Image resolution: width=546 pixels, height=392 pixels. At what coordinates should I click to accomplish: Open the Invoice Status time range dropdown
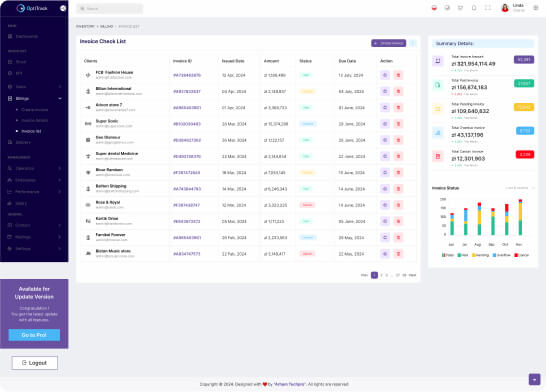[520, 188]
